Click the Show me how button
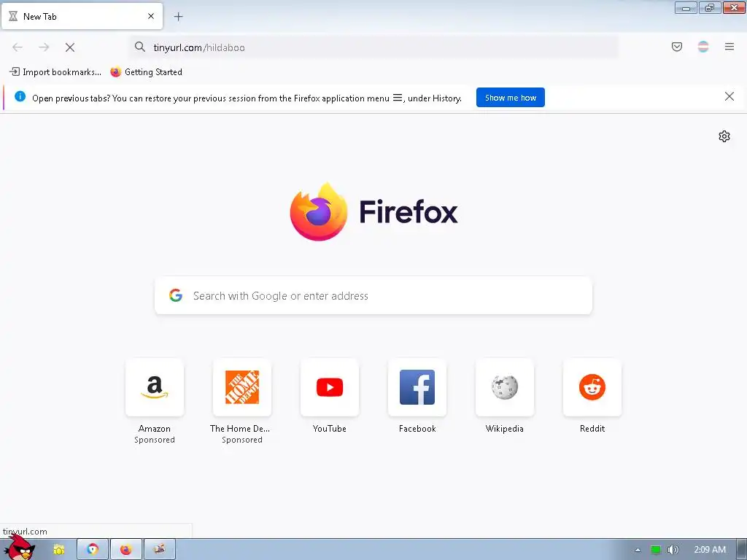Image resolution: width=747 pixels, height=560 pixels. click(x=510, y=98)
